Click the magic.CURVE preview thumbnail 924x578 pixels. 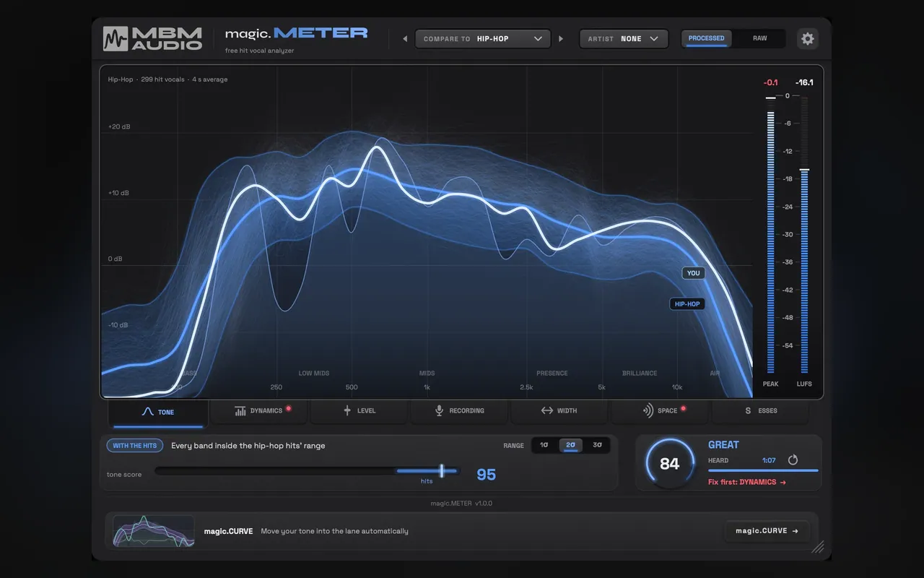154,531
